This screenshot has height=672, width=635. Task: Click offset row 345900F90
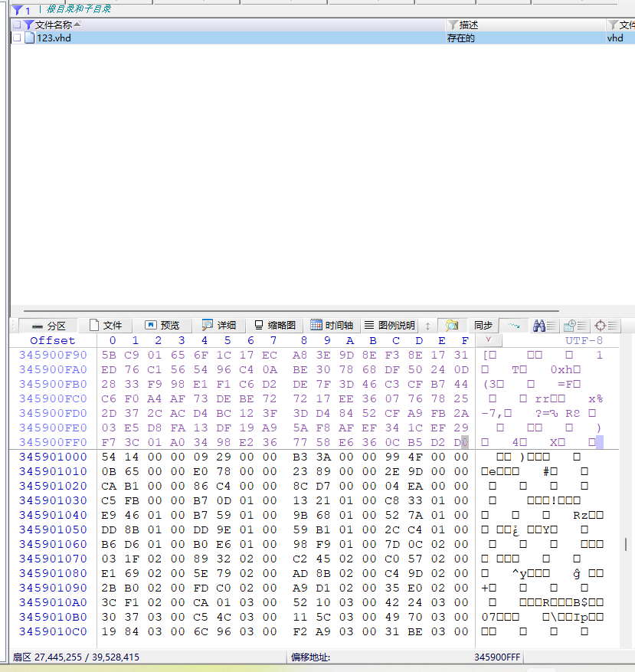(53, 355)
